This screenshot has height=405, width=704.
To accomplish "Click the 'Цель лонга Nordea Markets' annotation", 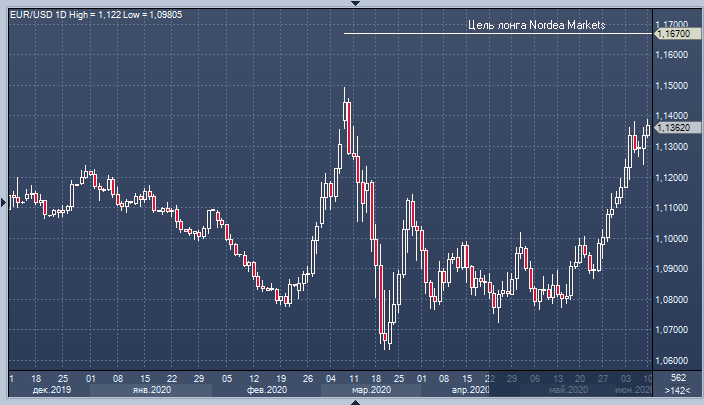I will (537, 25).
